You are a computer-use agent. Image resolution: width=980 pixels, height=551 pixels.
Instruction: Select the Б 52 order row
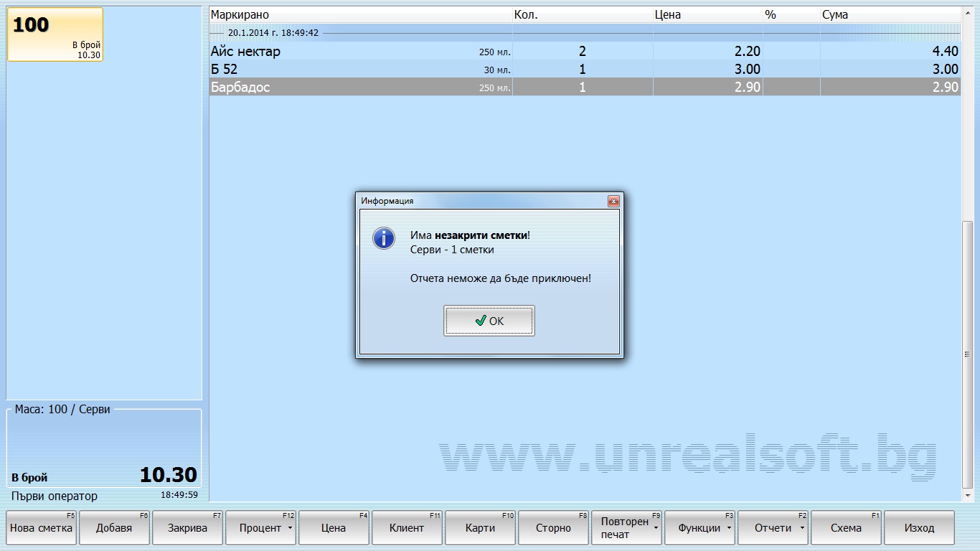[x=359, y=70]
